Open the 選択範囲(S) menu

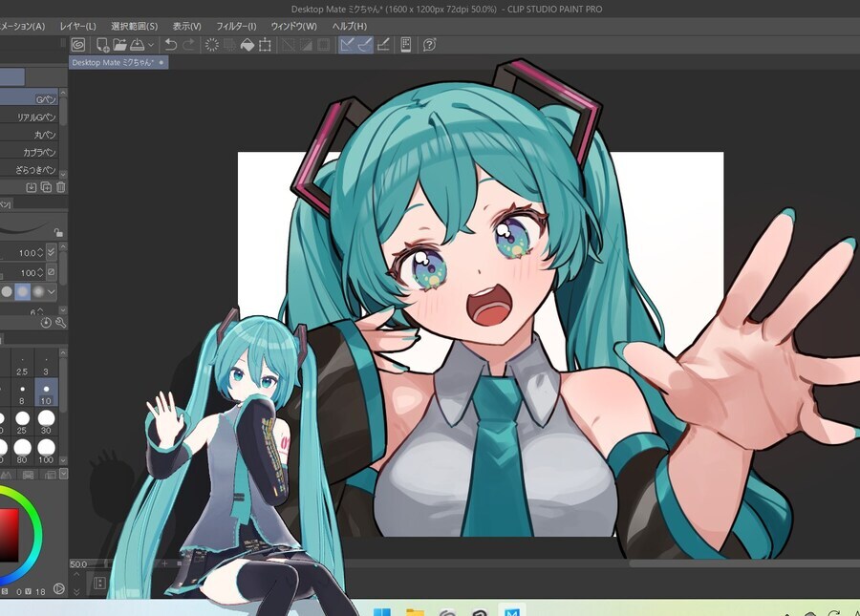[x=135, y=26]
